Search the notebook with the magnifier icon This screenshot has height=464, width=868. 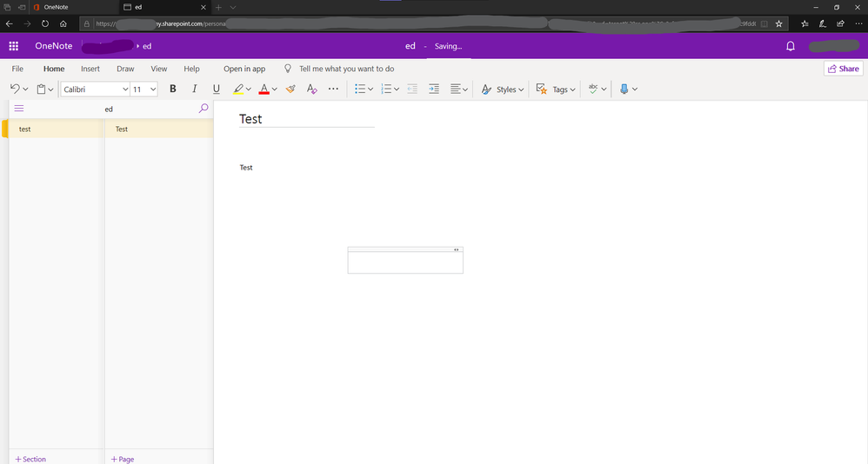click(x=204, y=109)
